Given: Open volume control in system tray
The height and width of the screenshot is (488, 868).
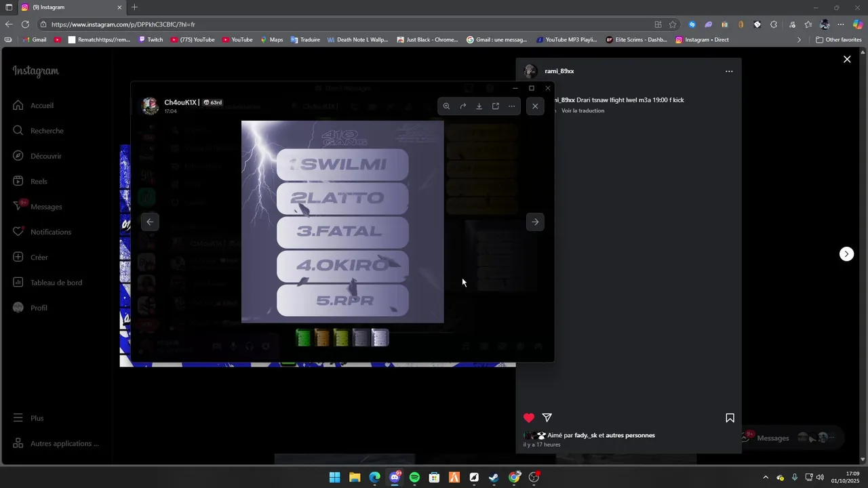Looking at the screenshot, I should [821, 477].
